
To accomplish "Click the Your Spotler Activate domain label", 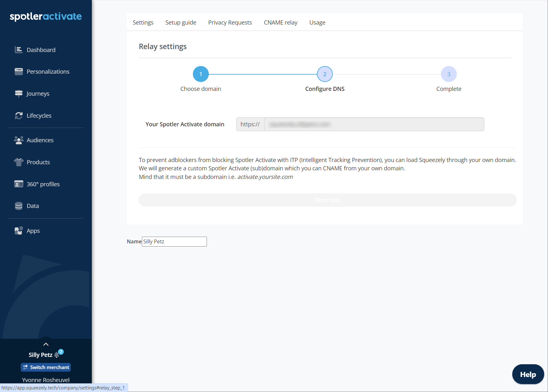I will 185,124.
